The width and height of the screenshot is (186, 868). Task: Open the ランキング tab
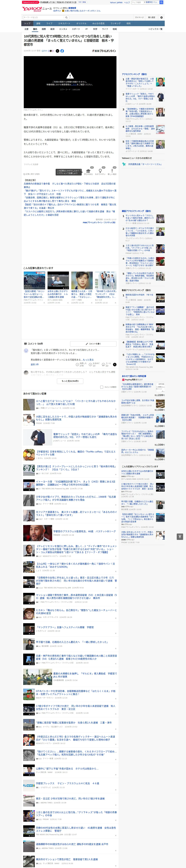tap(115, 24)
